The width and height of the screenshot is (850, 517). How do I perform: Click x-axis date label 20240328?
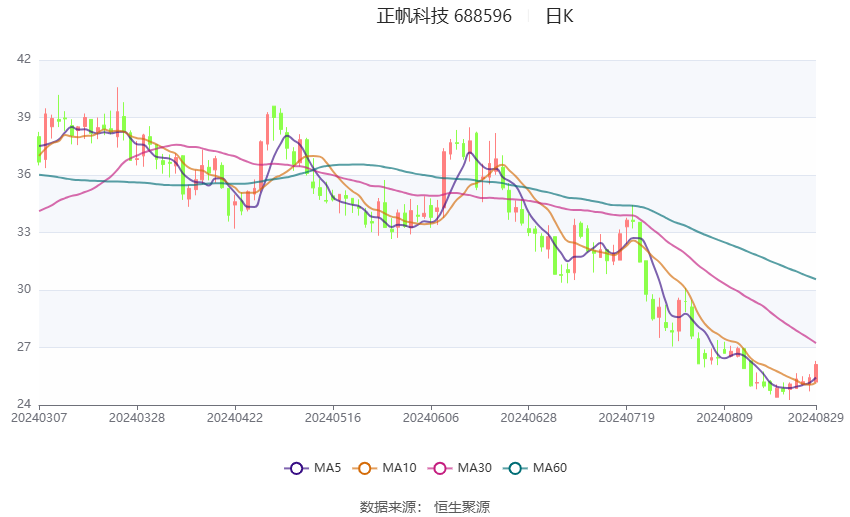137,418
